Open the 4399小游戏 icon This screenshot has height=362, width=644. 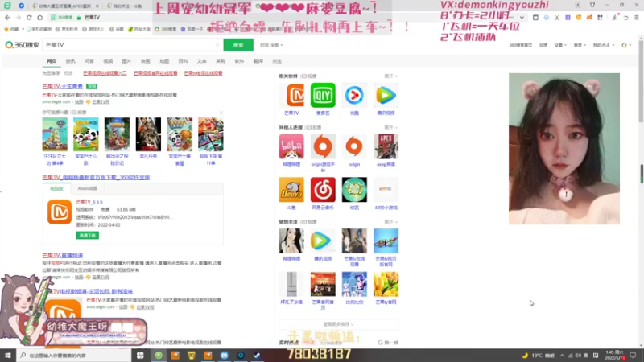click(x=386, y=190)
